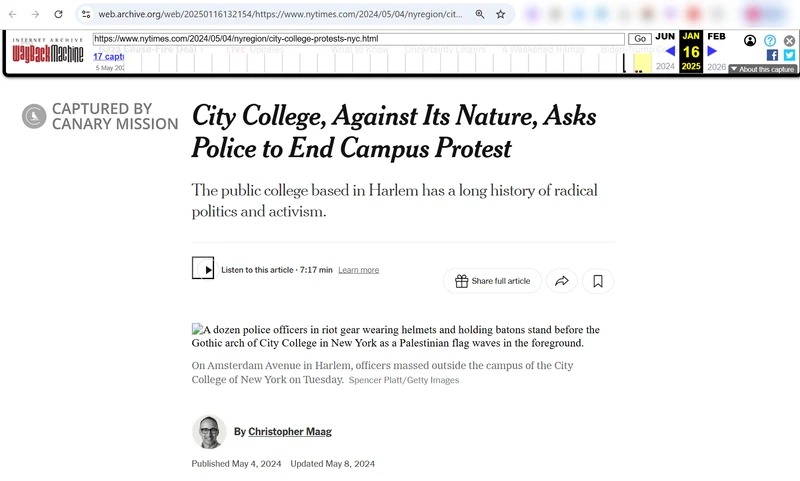Click the share arrow icon
Screen dimensions: 800x481
tap(562, 281)
